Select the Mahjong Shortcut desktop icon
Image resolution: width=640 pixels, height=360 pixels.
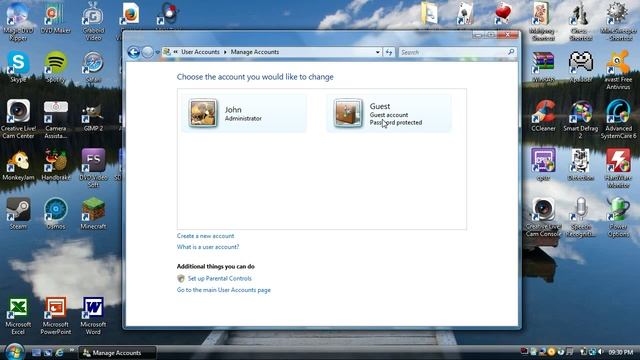[x=543, y=21]
